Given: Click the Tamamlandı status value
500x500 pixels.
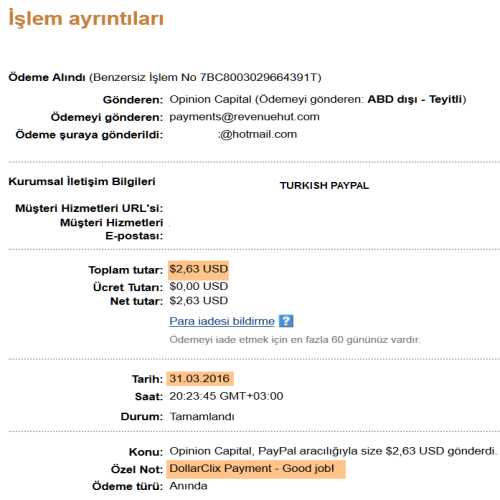Looking at the screenshot, I should click(x=202, y=416).
